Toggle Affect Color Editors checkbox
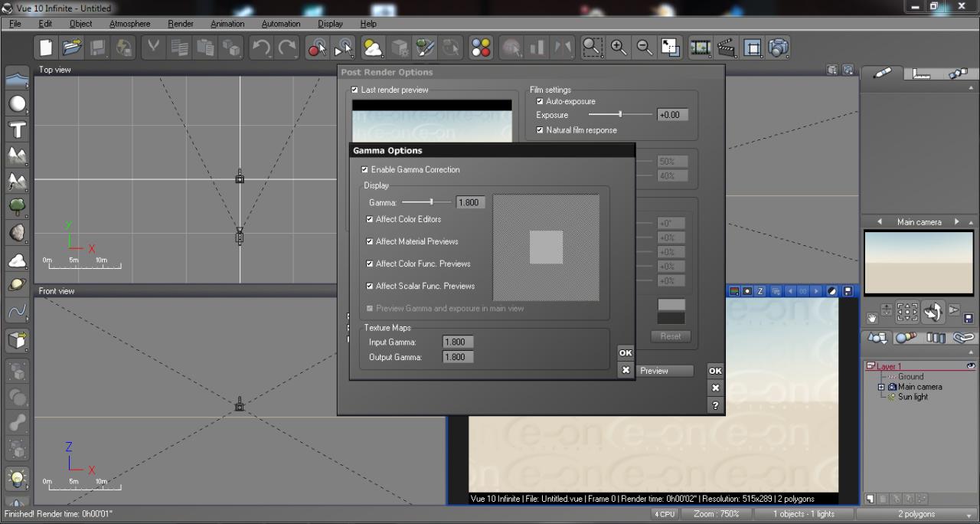The width and height of the screenshot is (980, 524). [370, 220]
